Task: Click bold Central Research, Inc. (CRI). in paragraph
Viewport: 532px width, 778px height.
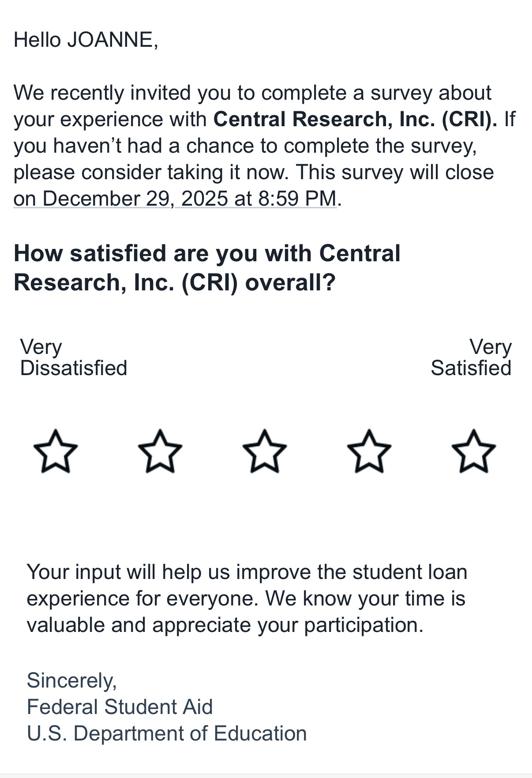Action: pos(355,119)
